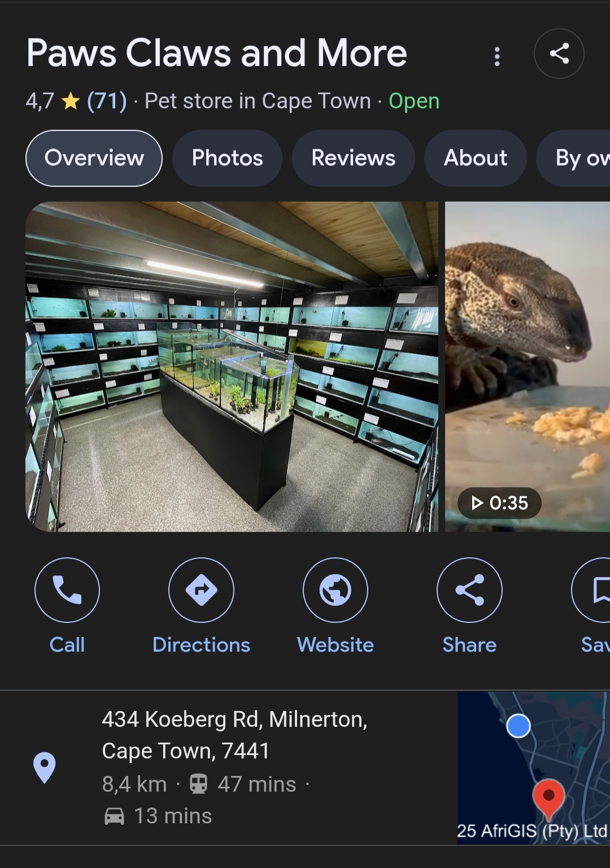Tap the Directions label text
This screenshot has width=610, height=868.
pos(201,645)
